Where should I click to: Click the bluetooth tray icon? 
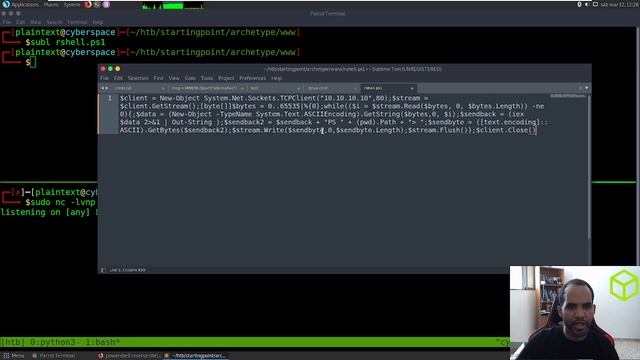click(579, 4)
